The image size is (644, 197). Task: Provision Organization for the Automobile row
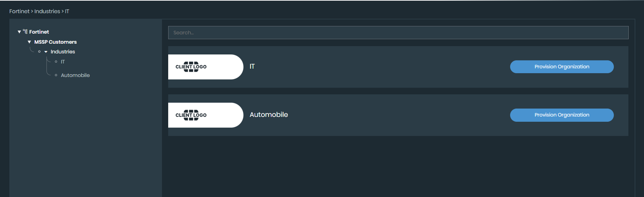pyautogui.click(x=561, y=115)
